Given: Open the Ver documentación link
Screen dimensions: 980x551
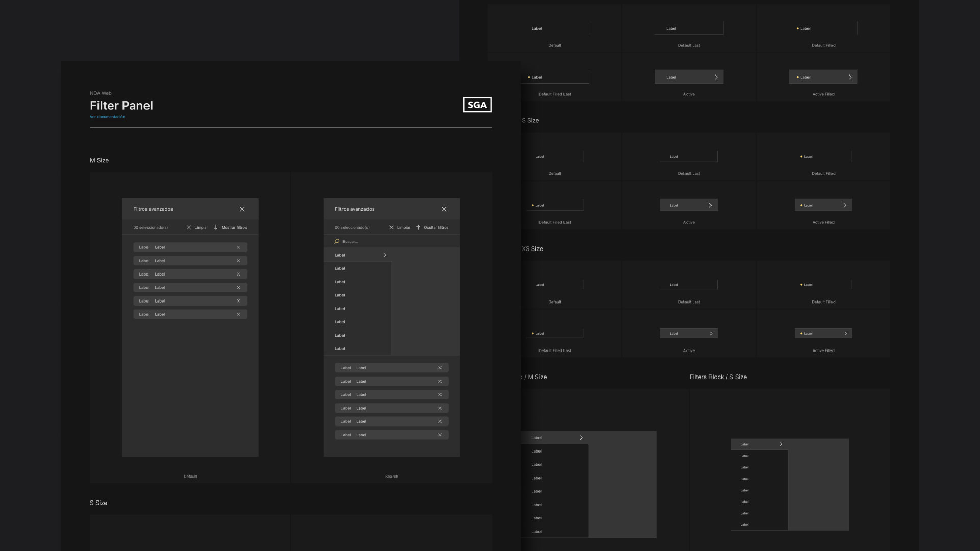Looking at the screenshot, I should (107, 117).
